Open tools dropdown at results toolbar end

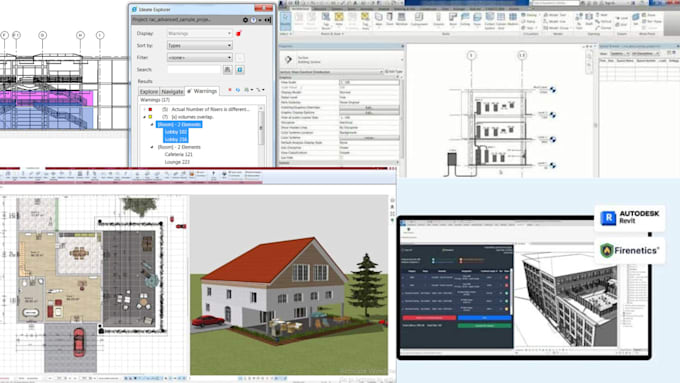(260, 90)
